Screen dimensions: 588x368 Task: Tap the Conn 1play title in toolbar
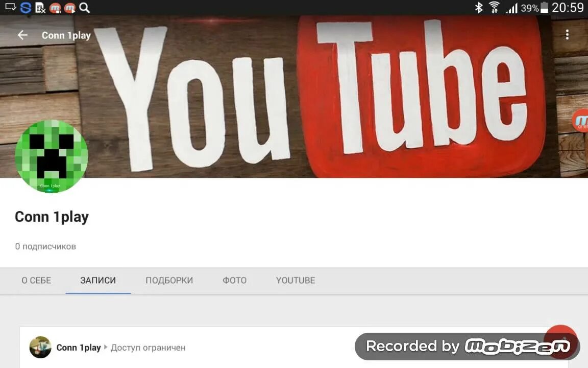click(66, 35)
